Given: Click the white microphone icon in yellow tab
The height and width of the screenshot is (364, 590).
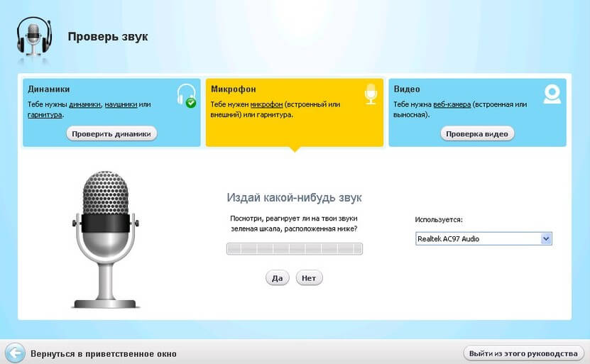Looking at the screenshot, I should pos(369,94).
